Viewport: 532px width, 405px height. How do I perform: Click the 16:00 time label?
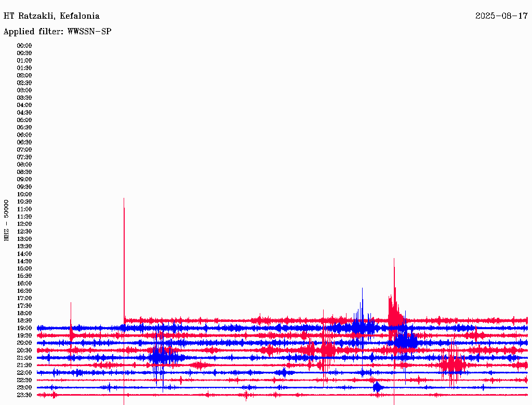24,283
